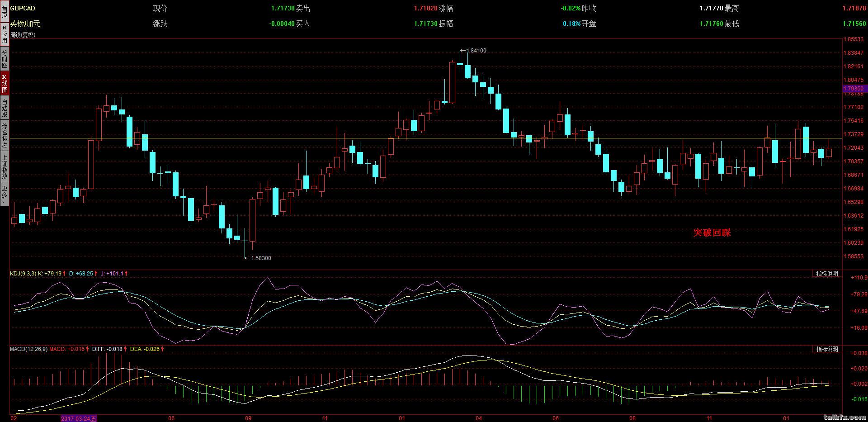Click the 1.84100 high price label

476,51
